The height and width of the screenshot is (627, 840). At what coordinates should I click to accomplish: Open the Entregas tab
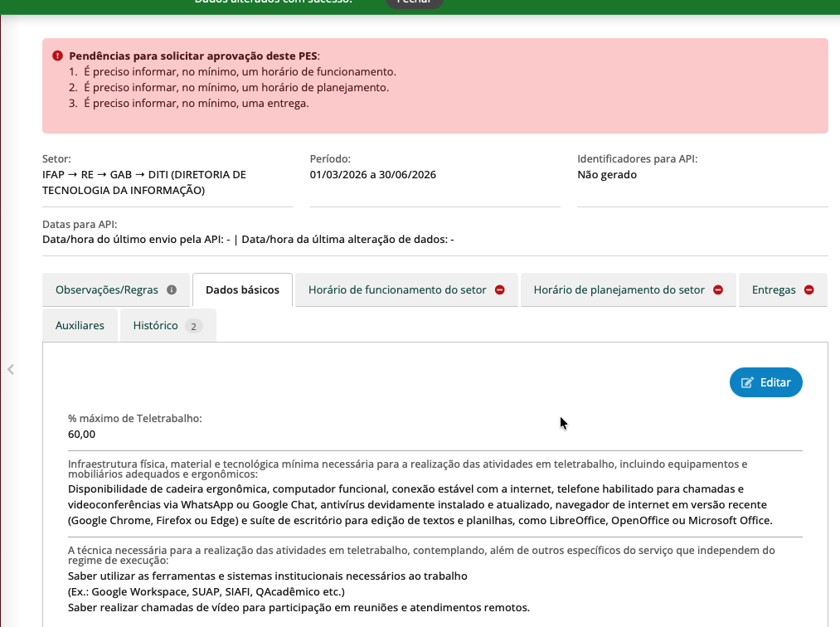pos(774,290)
